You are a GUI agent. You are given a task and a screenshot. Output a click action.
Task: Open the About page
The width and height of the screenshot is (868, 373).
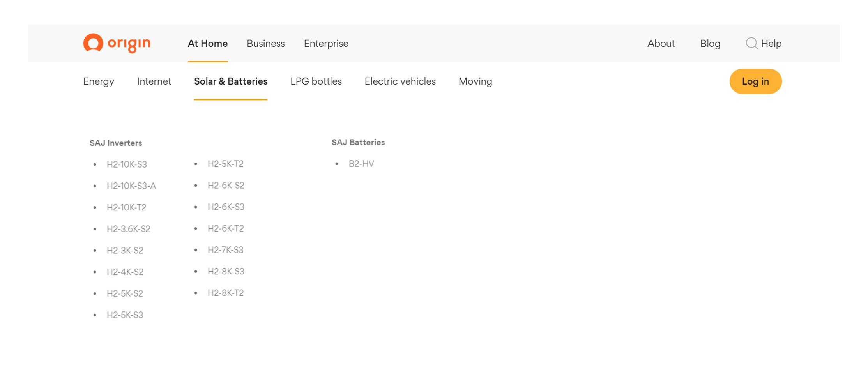point(661,43)
